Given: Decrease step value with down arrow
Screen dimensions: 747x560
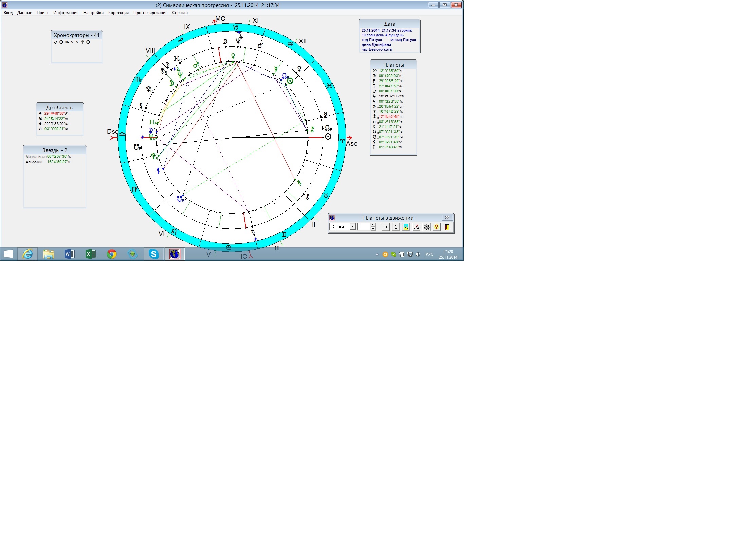Looking at the screenshot, I should [x=373, y=229].
